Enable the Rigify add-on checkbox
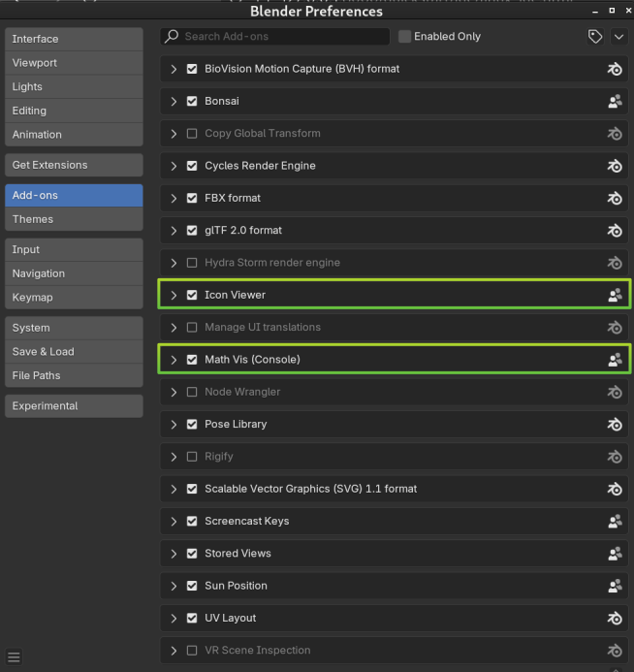 coord(192,457)
